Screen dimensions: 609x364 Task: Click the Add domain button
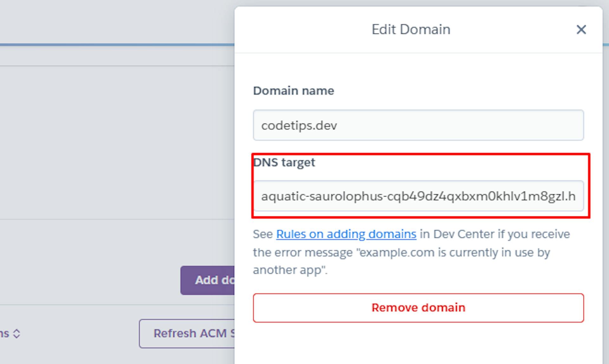208,280
